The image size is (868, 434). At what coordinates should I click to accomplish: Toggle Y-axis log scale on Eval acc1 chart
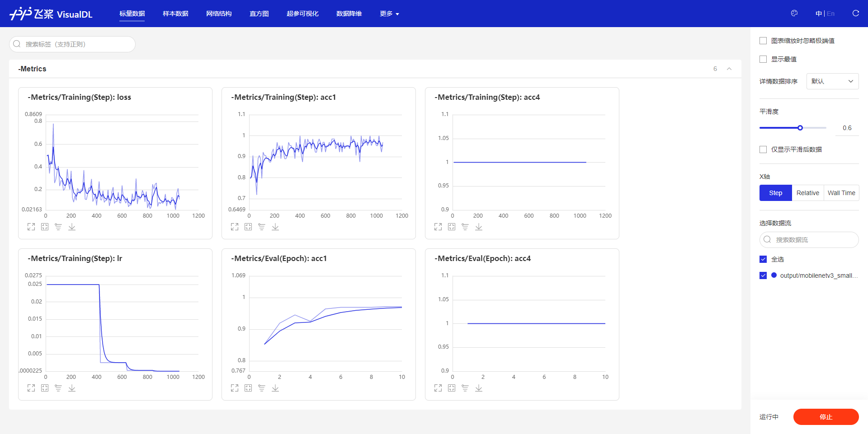pos(262,388)
